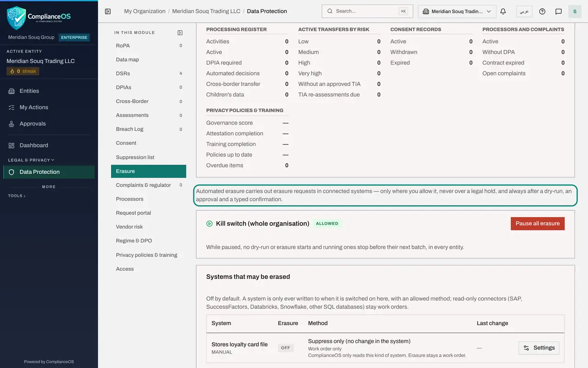
Task: Click the Pause all erasure button
Action: pos(537,224)
